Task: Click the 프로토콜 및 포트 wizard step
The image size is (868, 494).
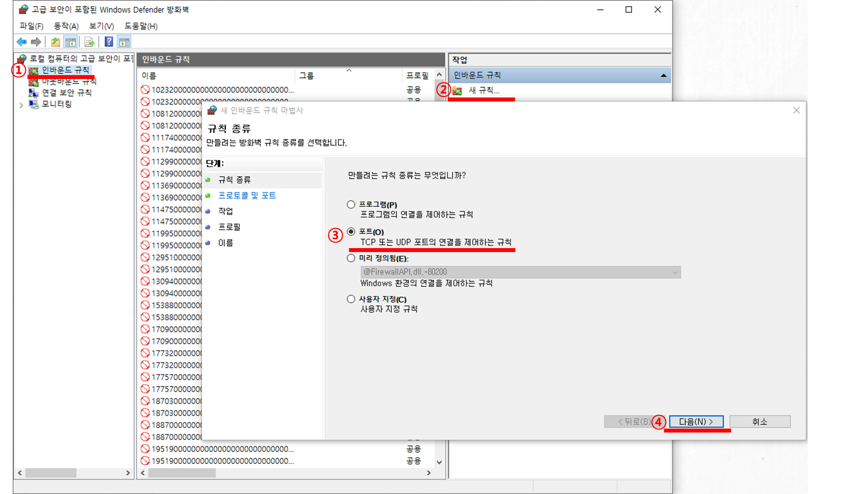Action: coord(247,195)
